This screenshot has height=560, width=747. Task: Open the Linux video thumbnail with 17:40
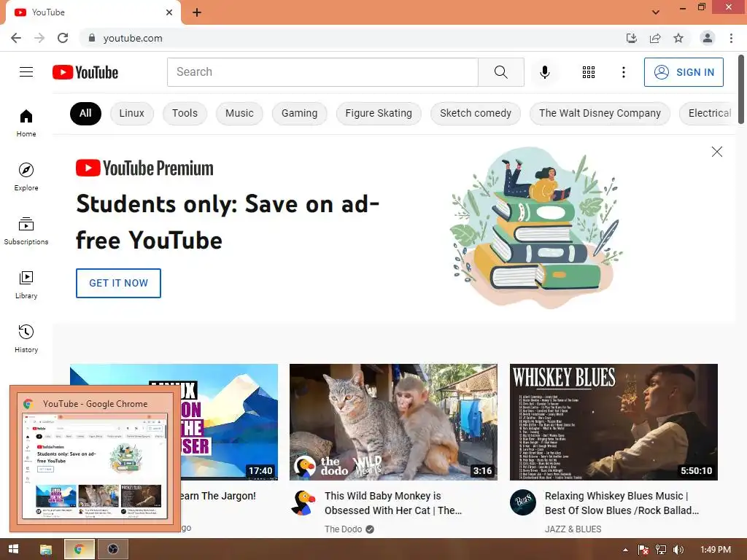click(x=228, y=422)
